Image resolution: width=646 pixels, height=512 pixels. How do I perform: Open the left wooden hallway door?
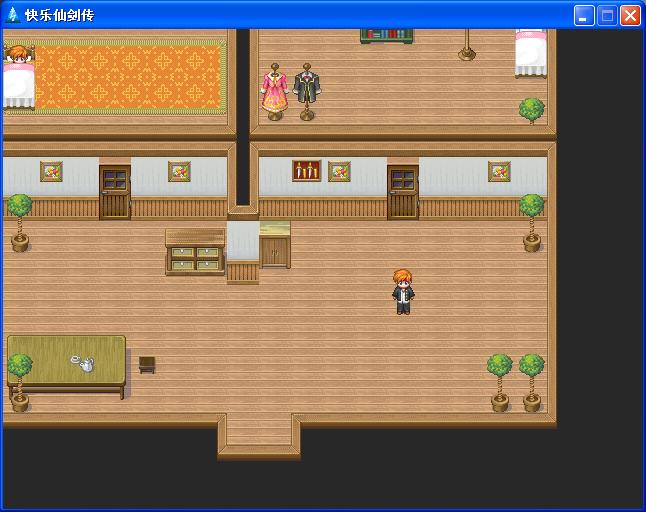click(x=115, y=192)
